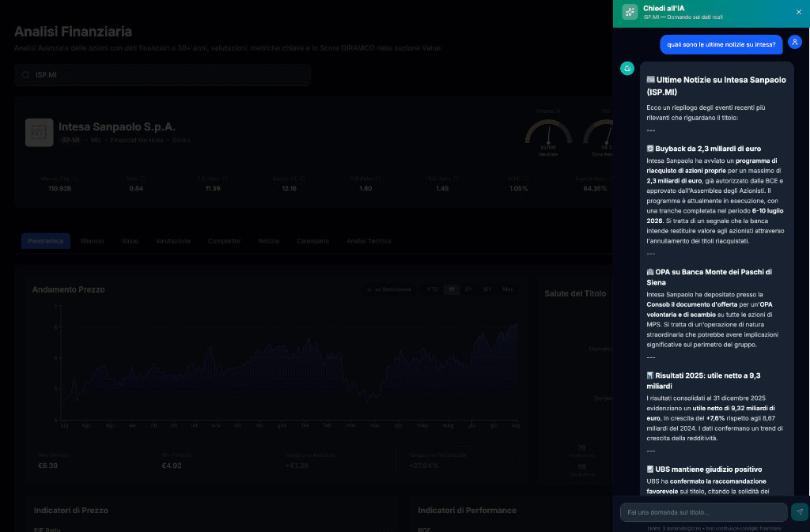
Task: Click the P/B Ratio value 1.80
Action: click(365, 188)
